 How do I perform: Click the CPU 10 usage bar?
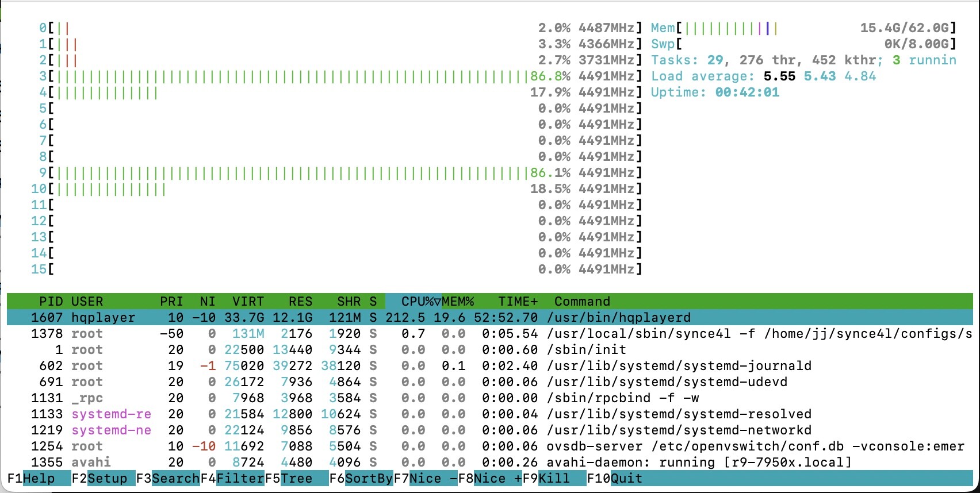[336, 188]
